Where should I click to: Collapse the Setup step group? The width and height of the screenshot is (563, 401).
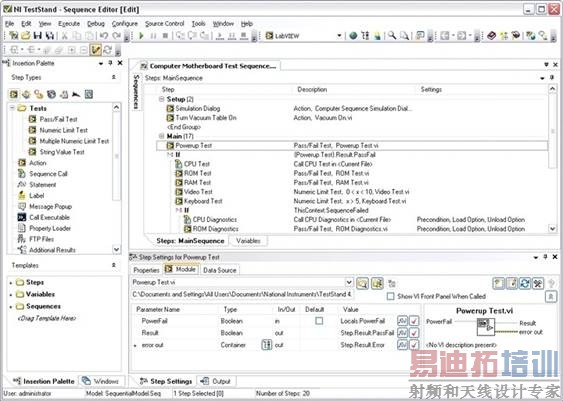(x=162, y=99)
